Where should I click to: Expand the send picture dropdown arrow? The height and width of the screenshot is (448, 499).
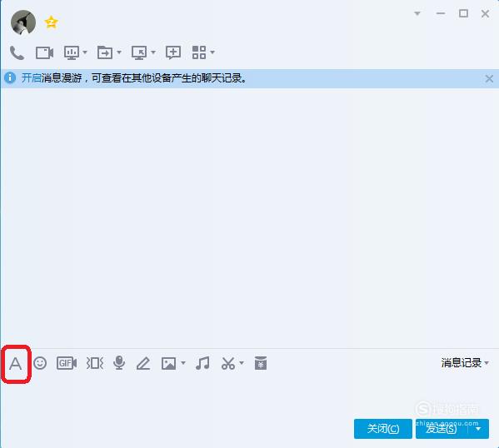click(x=183, y=363)
